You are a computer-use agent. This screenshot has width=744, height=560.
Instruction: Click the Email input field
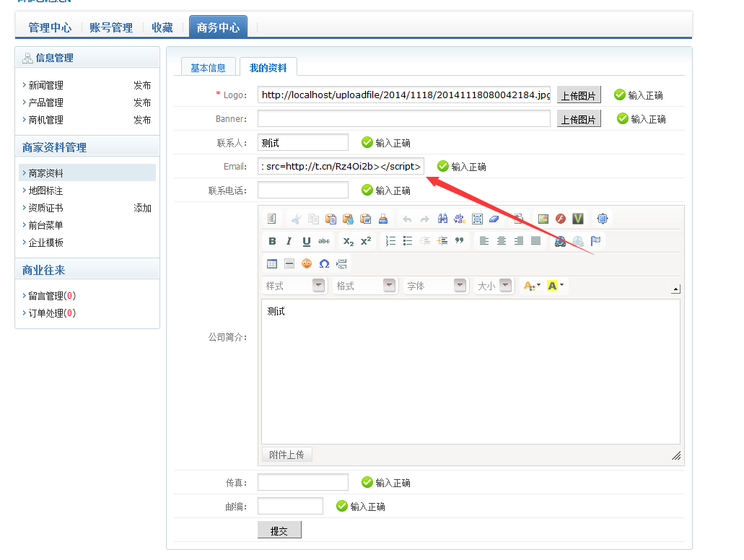pos(341,166)
